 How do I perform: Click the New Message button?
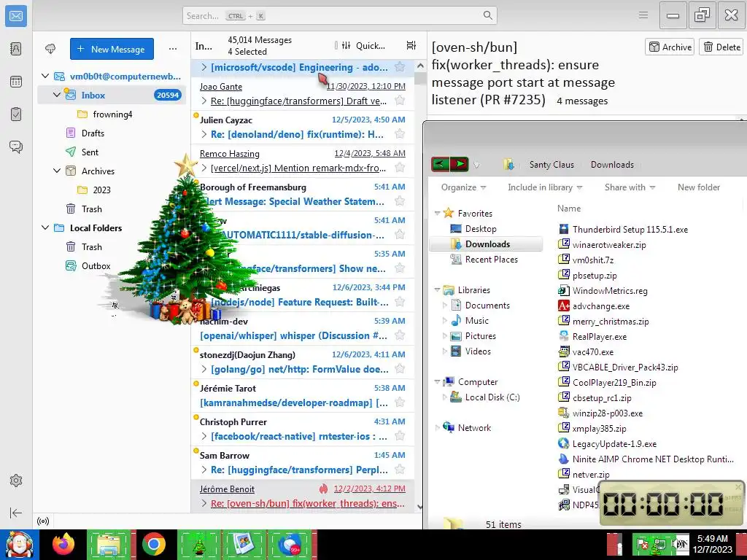[x=112, y=49]
